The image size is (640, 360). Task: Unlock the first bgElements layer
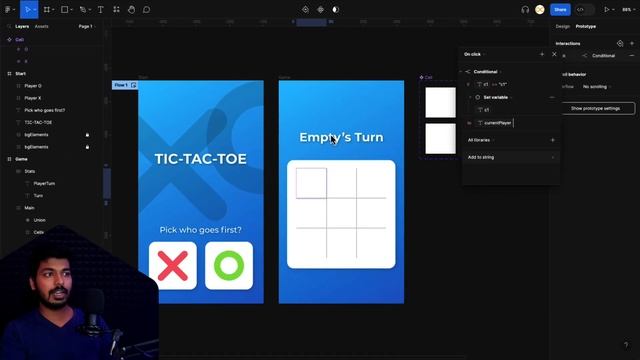87,135
